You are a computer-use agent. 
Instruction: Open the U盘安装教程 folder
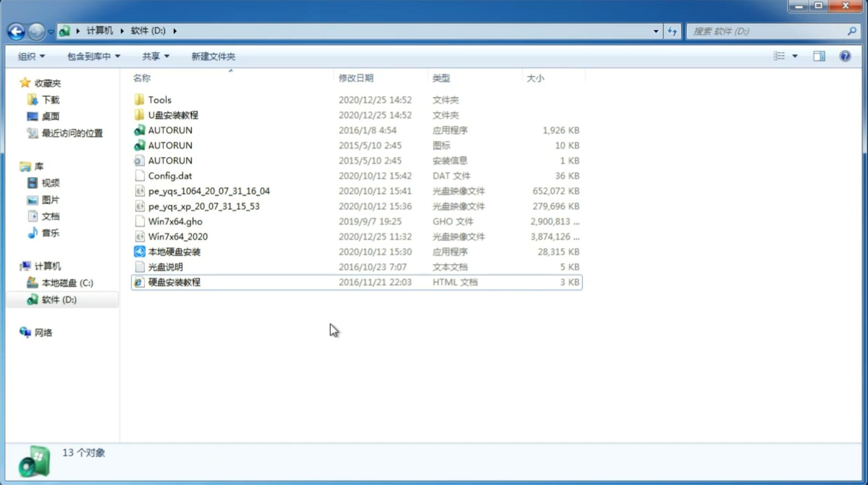173,115
